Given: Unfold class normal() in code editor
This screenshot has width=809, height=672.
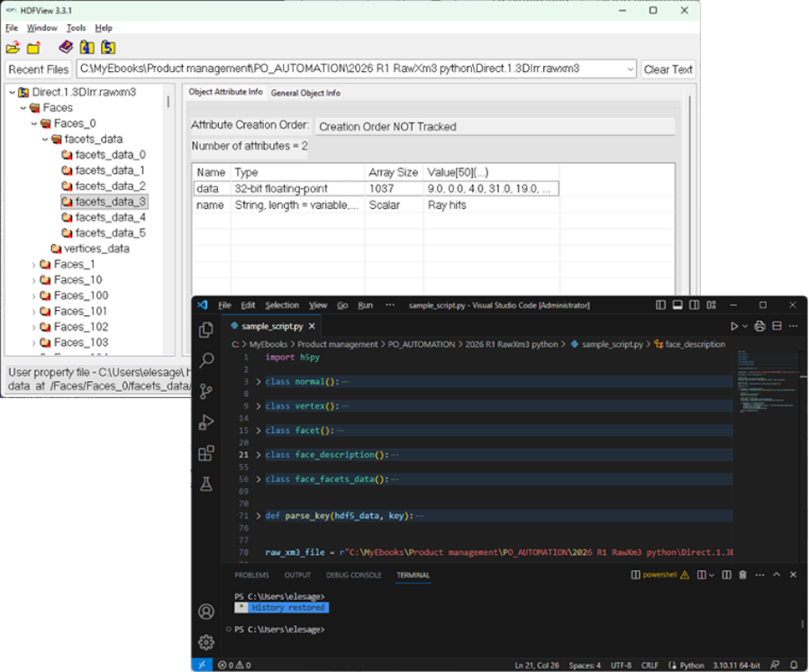Looking at the screenshot, I should coord(258,382).
